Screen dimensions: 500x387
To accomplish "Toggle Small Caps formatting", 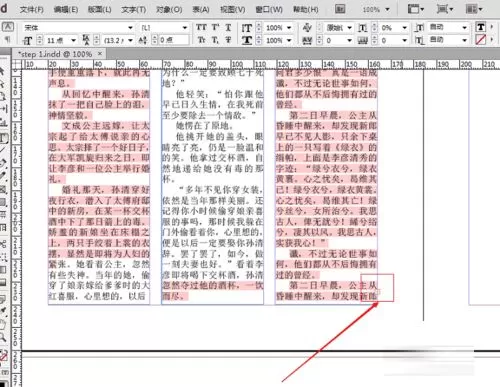I will pyautogui.click(x=201, y=40).
